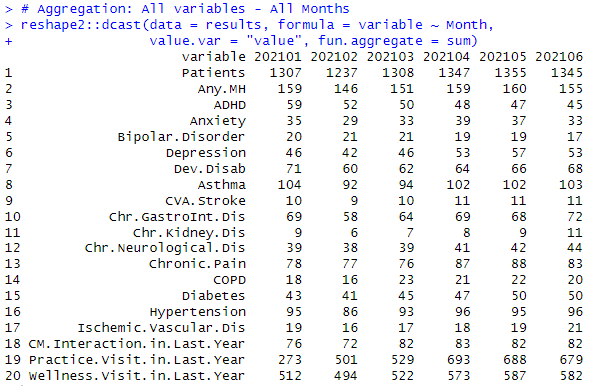Click Patients value 1307 for 202101

pos(285,73)
